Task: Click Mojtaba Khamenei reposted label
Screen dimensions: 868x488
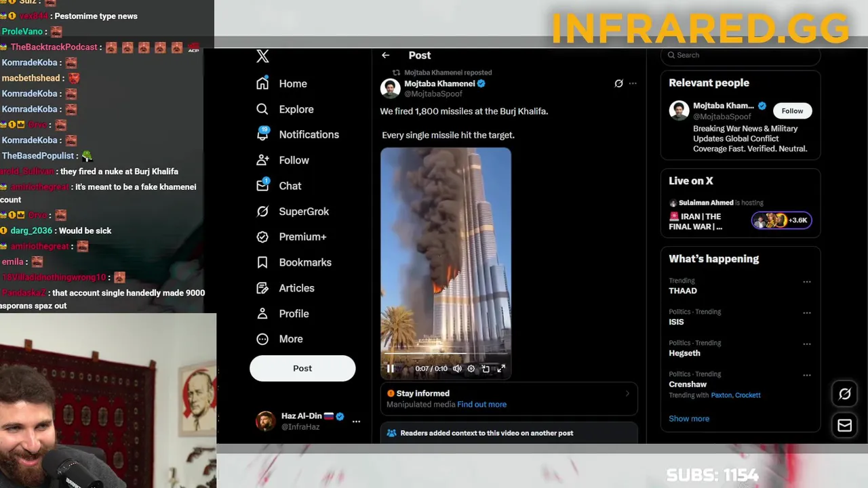Action: pos(448,73)
